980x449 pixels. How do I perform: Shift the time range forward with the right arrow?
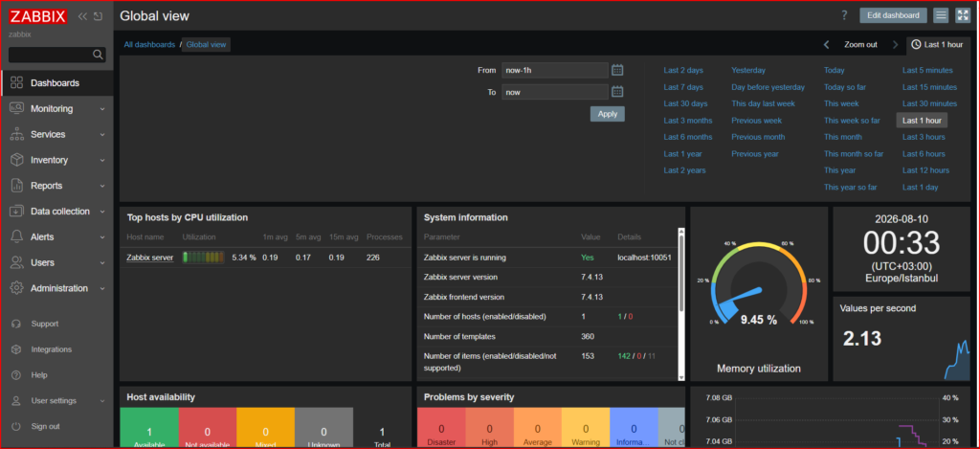click(x=895, y=44)
